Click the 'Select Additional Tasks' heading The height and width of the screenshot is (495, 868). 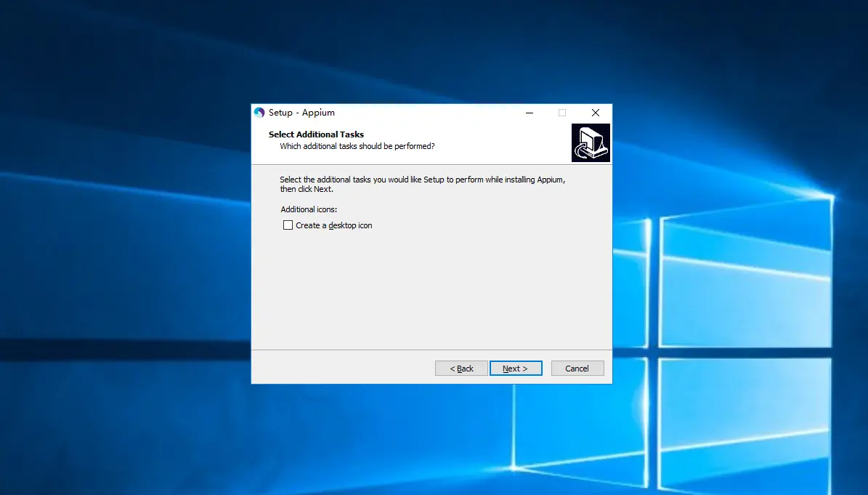[x=316, y=134]
